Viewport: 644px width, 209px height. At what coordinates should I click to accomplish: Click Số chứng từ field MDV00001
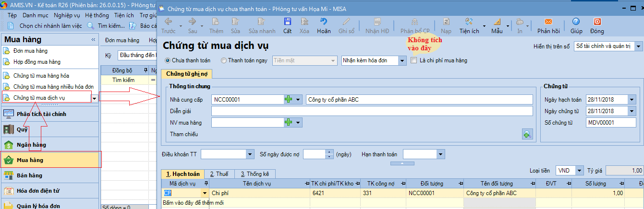pyautogui.click(x=611, y=122)
